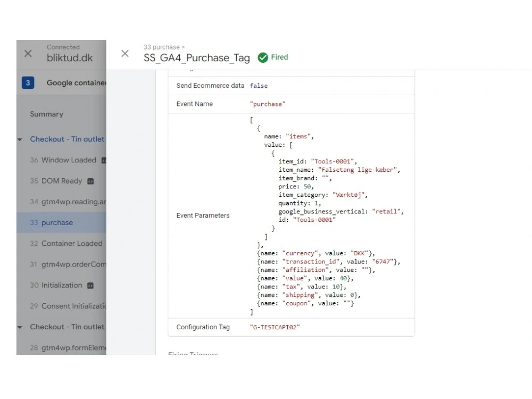Click the Event Parameters label

[x=203, y=215]
